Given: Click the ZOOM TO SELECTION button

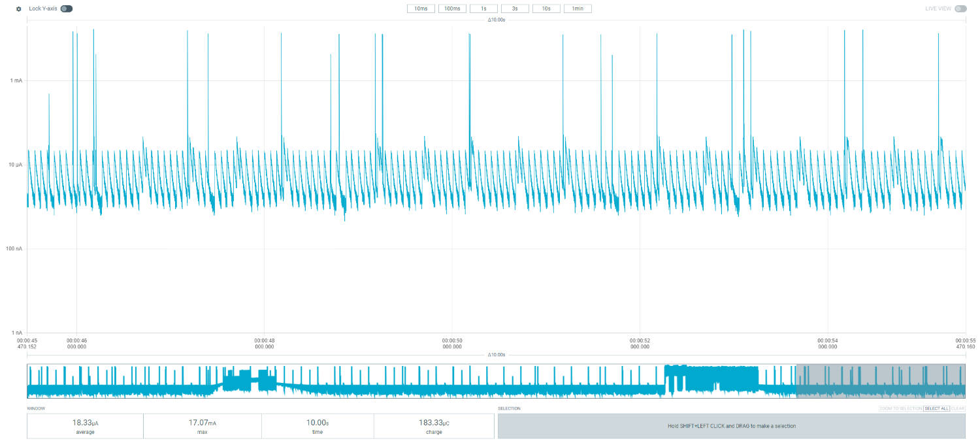Looking at the screenshot, I should click(900, 408).
